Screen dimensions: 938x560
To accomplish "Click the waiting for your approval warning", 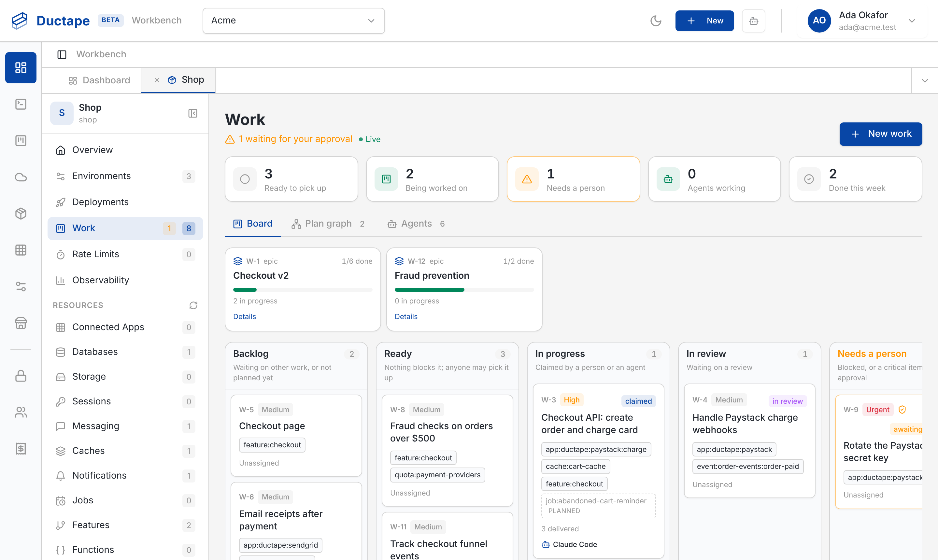I will pyautogui.click(x=289, y=139).
